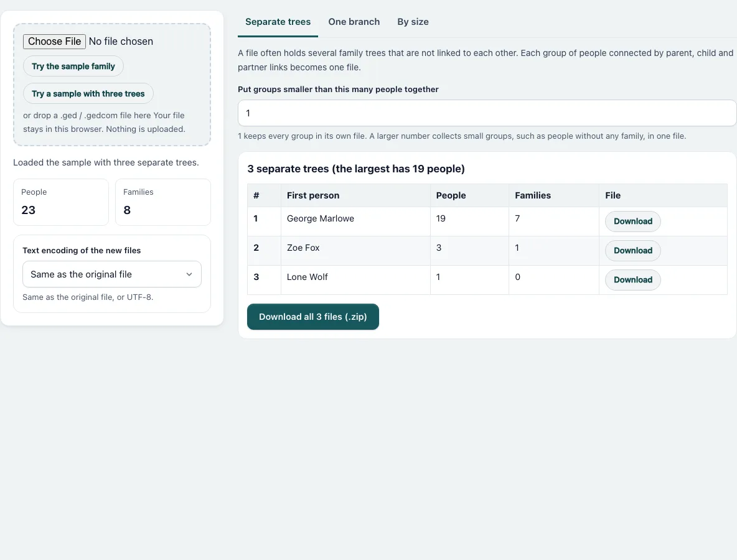737x560 pixels.
Task: Click the First person column header
Action: click(x=355, y=195)
